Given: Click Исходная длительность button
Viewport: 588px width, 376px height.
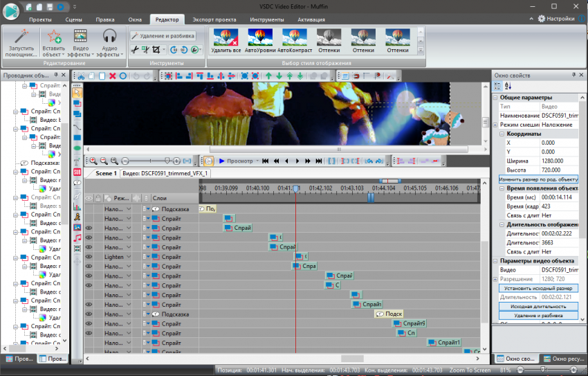Looking at the screenshot, I should 538,307.
